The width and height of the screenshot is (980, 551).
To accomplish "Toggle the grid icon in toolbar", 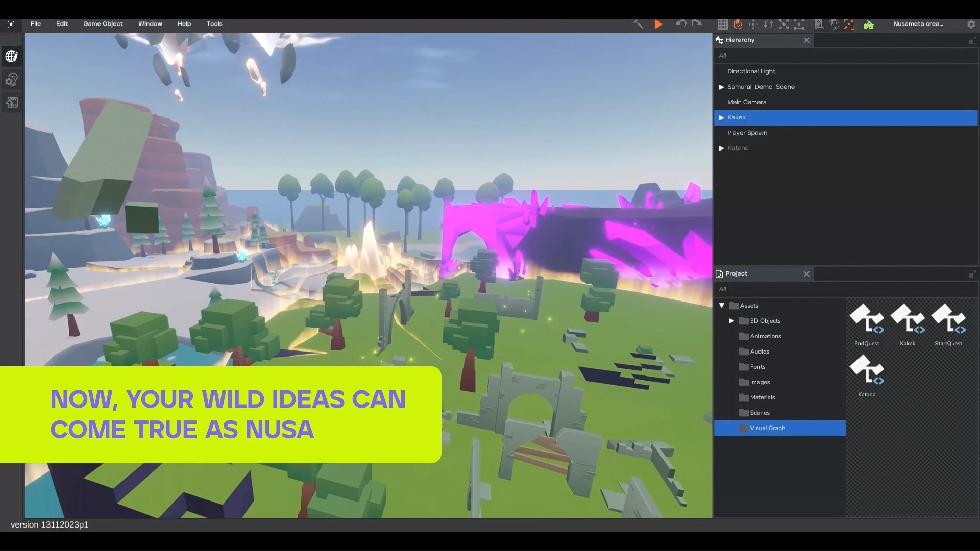I will click(x=722, y=24).
